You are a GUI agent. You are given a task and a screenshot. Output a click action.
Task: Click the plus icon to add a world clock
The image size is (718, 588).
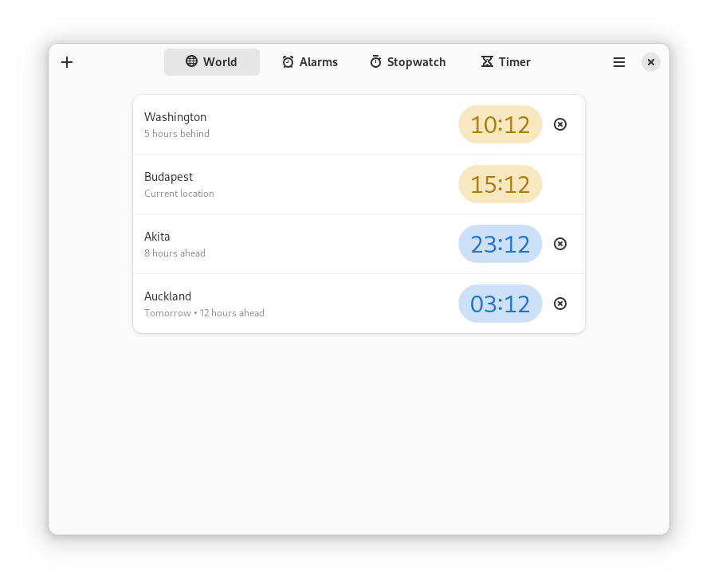67,62
